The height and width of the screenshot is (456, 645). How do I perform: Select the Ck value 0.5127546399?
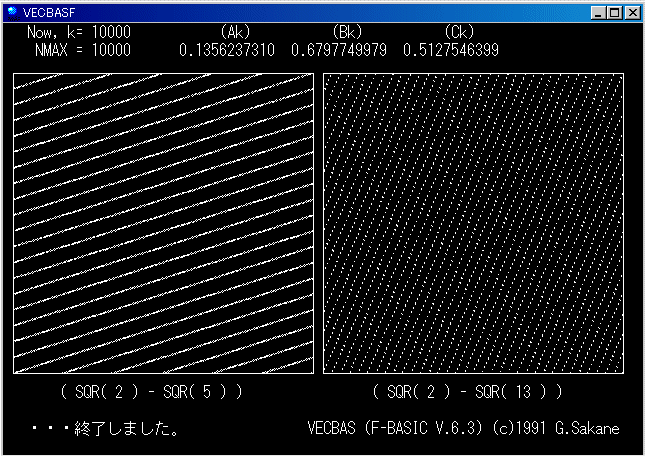click(x=451, y=50)
